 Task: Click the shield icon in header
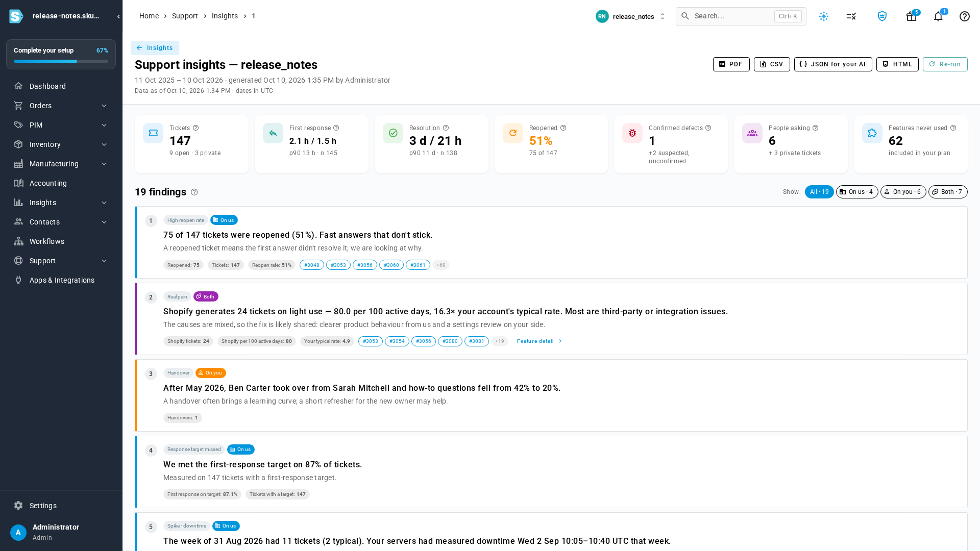pyautogui.click(x=882, y=16)
